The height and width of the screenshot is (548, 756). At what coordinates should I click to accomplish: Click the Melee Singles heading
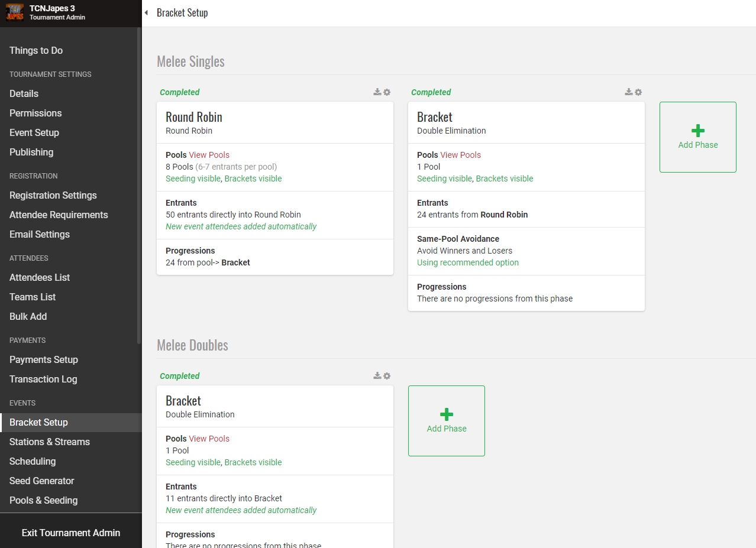190,61
